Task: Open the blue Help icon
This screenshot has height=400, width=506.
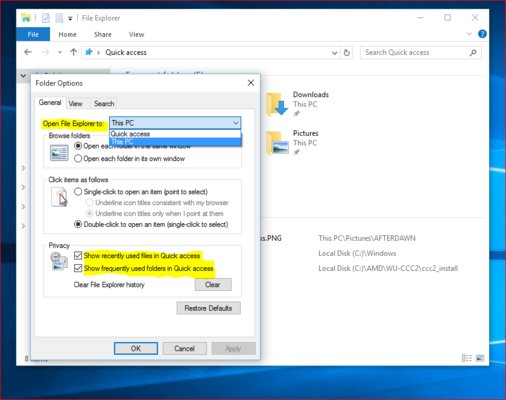Action: 482,34
